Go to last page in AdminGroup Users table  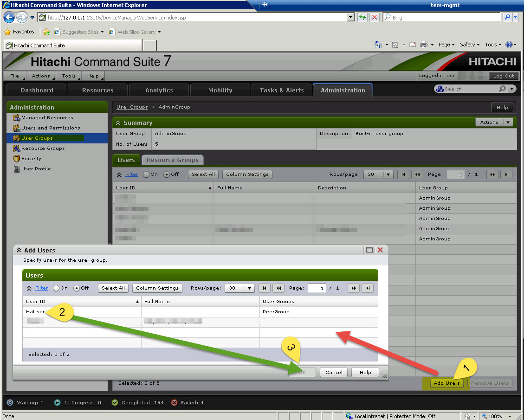(x=507, y=174)
